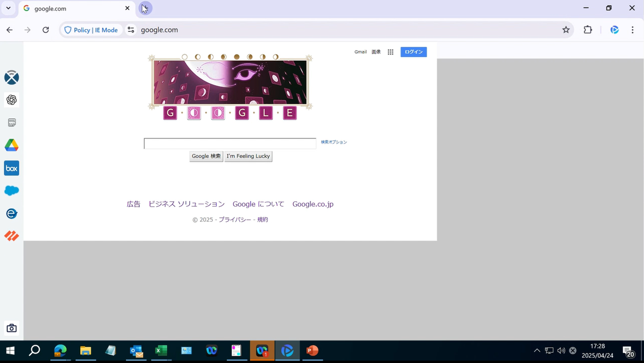Open Google Drive from the sidebar
The image size is (644, 363).
click(12, 145)
